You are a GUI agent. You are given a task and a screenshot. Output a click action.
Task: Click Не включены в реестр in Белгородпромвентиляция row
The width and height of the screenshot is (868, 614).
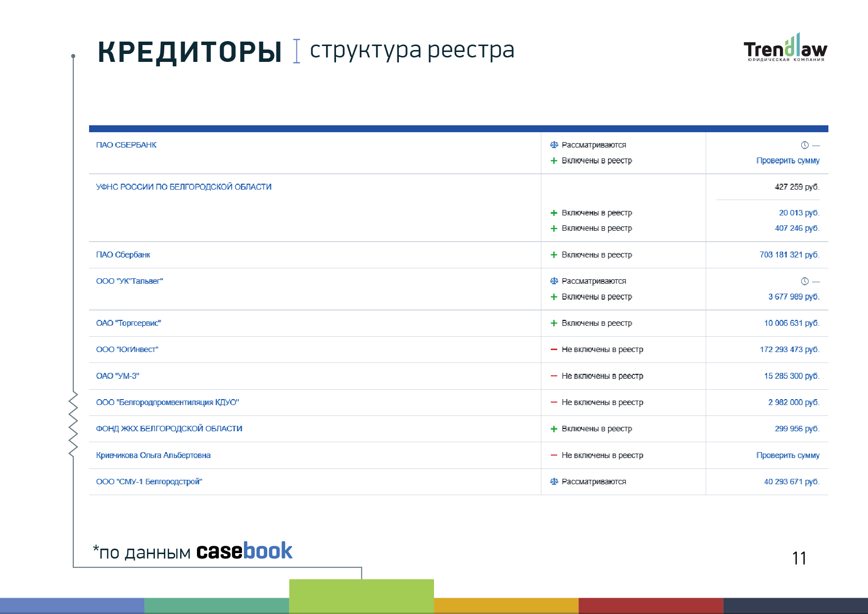point(602,403)
